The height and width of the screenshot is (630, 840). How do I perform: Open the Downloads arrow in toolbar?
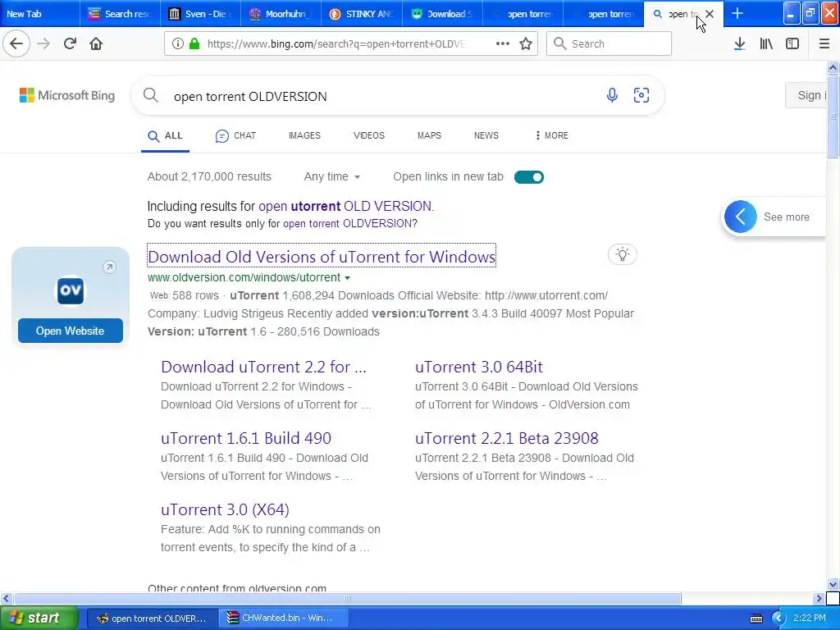coord(739,43)
